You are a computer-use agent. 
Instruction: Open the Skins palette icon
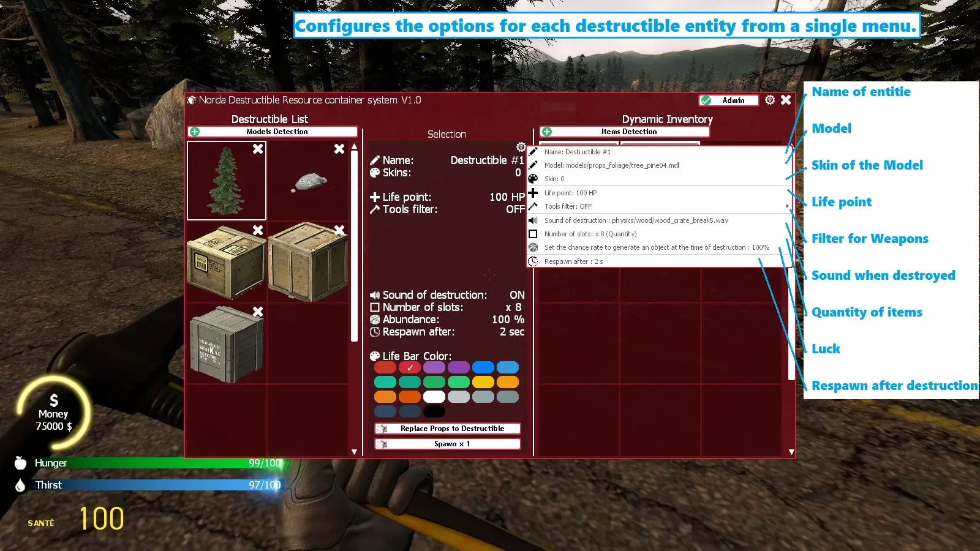[375, 173]
